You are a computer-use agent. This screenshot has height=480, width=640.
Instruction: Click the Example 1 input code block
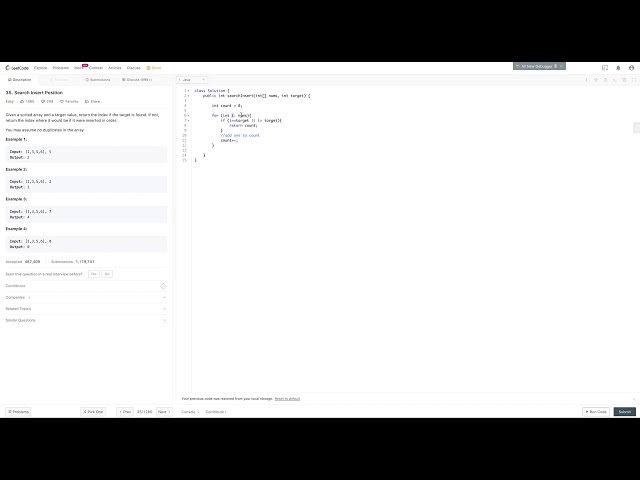(86, 154)
